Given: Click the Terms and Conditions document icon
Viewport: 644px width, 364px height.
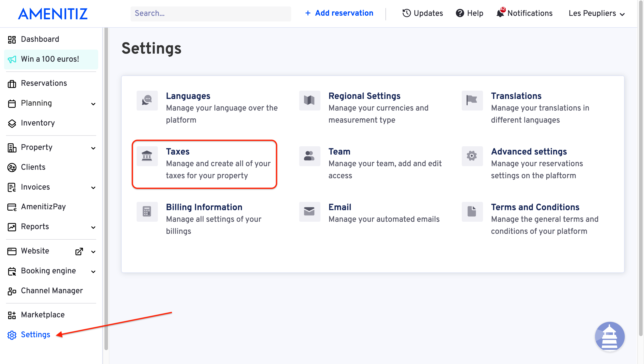Looking at the screenshot, I should (x=472, y=211).
